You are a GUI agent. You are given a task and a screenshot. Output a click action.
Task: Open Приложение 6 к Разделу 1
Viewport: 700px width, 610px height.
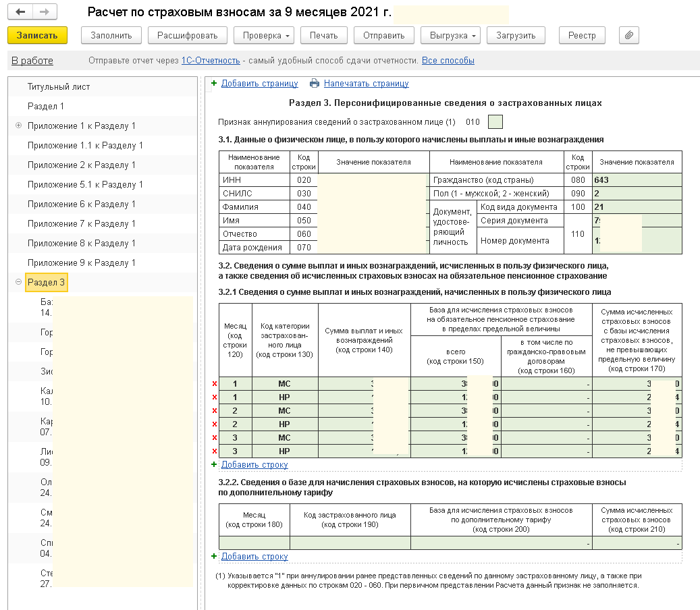[81, 204]
